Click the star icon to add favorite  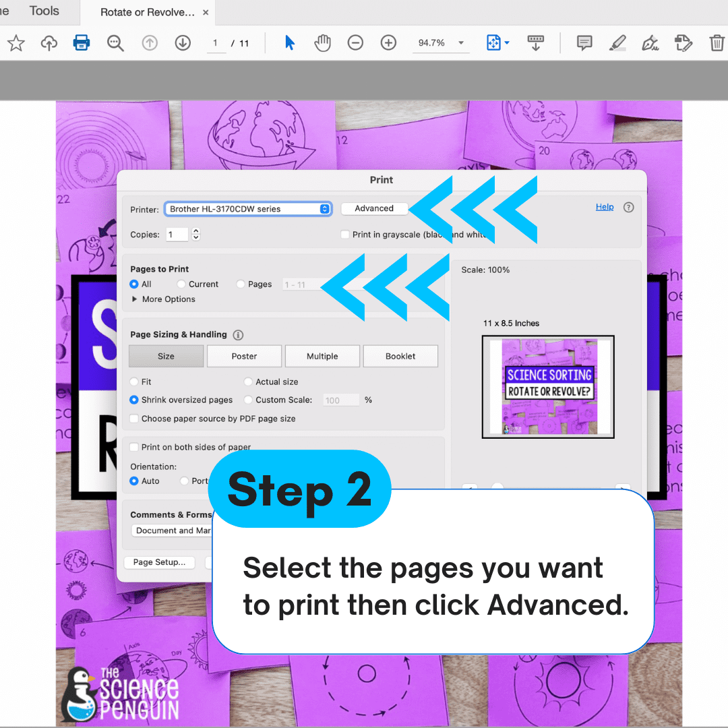[16, 42]
